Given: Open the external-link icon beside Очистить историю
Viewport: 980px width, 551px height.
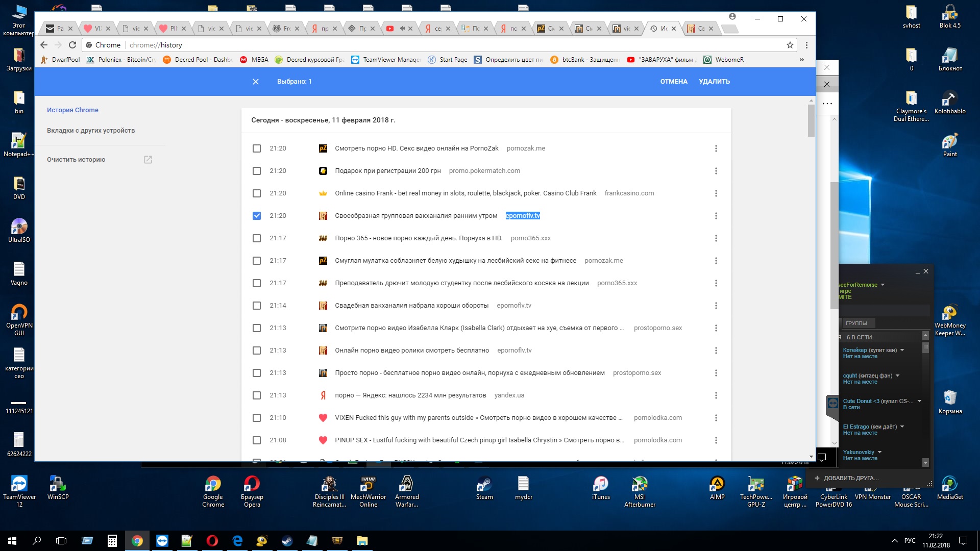Looking at the screenshot, I should click(148, 160).
